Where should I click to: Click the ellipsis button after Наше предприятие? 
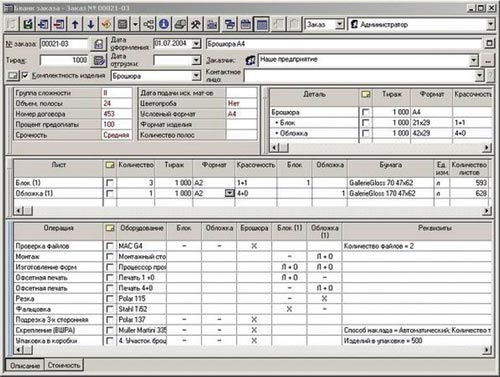pyautogui.click(x=488, y=61)
